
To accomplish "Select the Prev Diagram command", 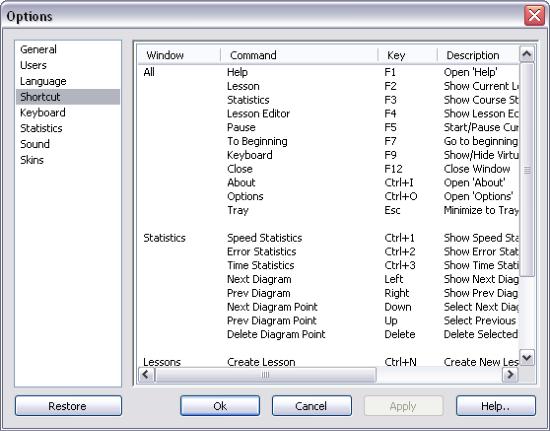I will pyautogui.click(x=259, y=293).
